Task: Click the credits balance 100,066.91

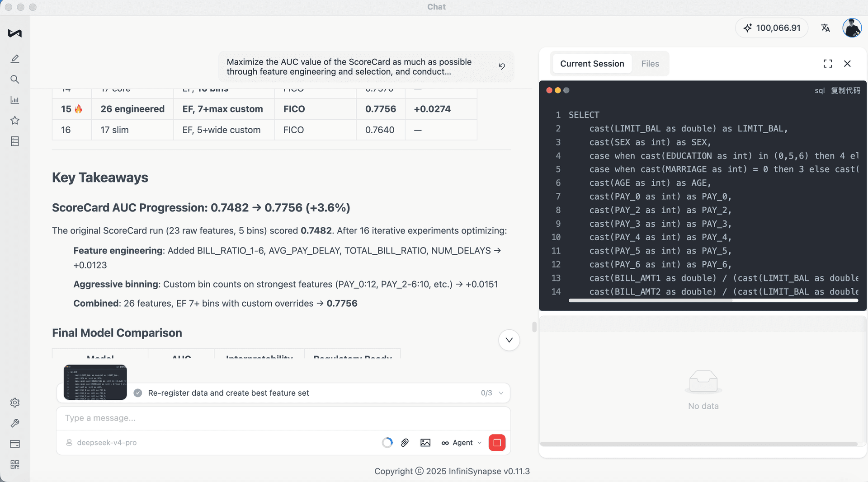Action: pyautogui.click(x=772, y=28)
